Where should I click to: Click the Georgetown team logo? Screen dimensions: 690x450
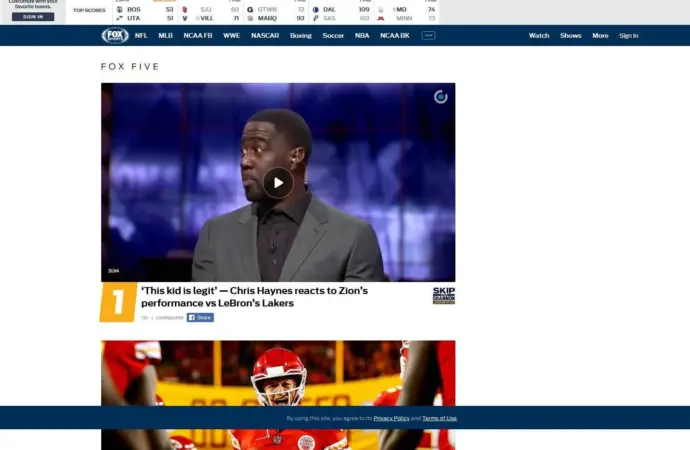point(250,9)
